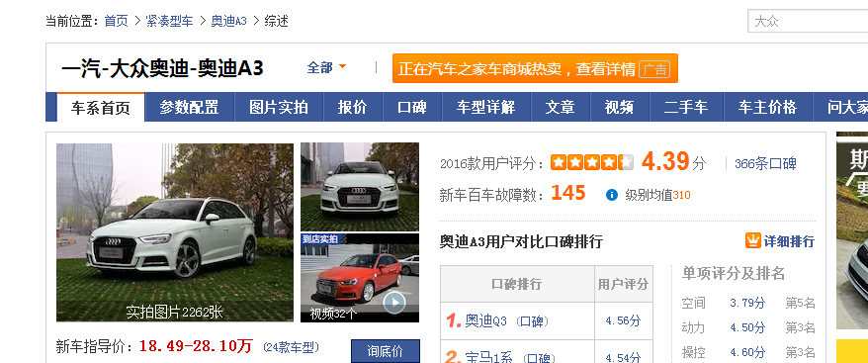
Task: Click the orange 正在汽车之家车商城热卖 banner
Action: pos(535,68)
